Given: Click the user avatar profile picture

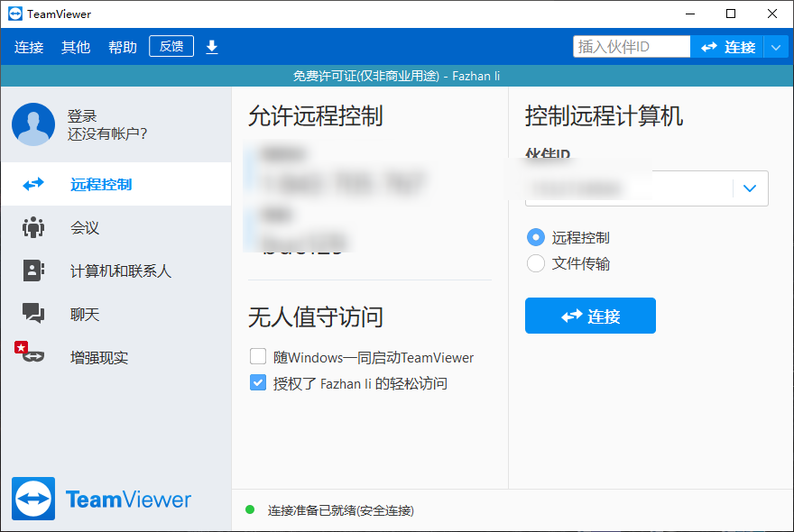Looking at the screenshot, I should pos(33,124).
